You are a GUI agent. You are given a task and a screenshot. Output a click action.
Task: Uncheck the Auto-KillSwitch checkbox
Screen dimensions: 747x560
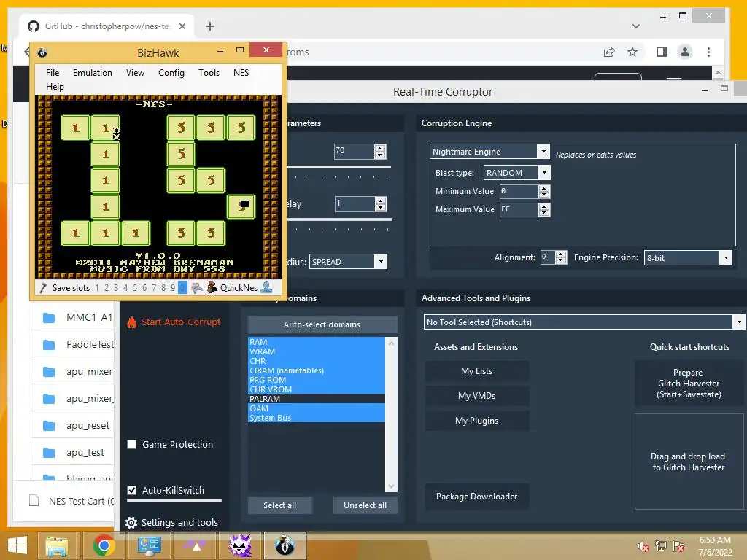(x=132, y=490)
